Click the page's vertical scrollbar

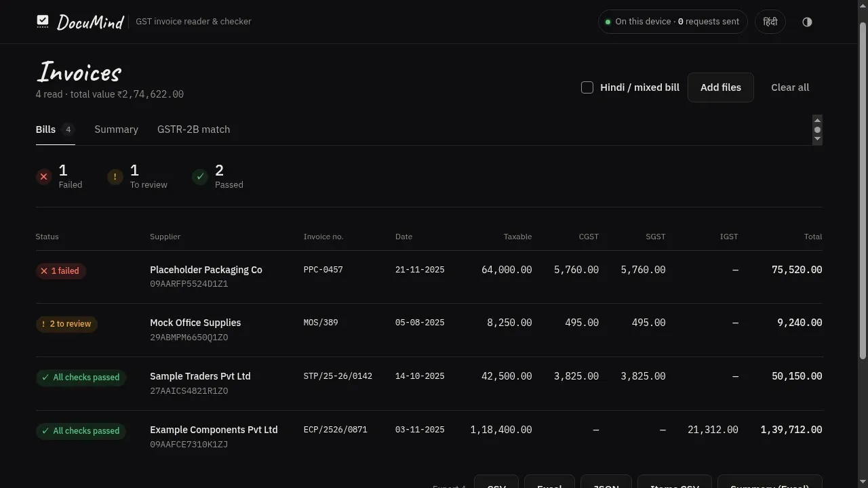(x=863, y=190)
